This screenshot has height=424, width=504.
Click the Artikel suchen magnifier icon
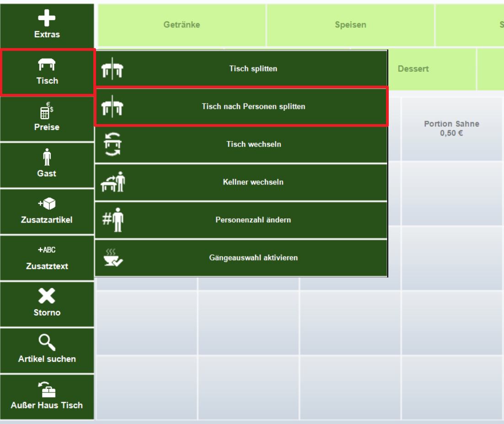(x=47, y=342)
